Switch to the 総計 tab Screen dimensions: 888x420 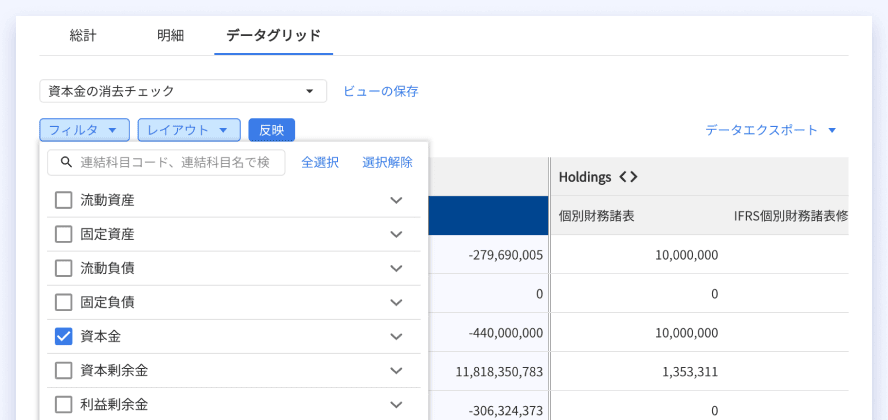click(83, 36)
